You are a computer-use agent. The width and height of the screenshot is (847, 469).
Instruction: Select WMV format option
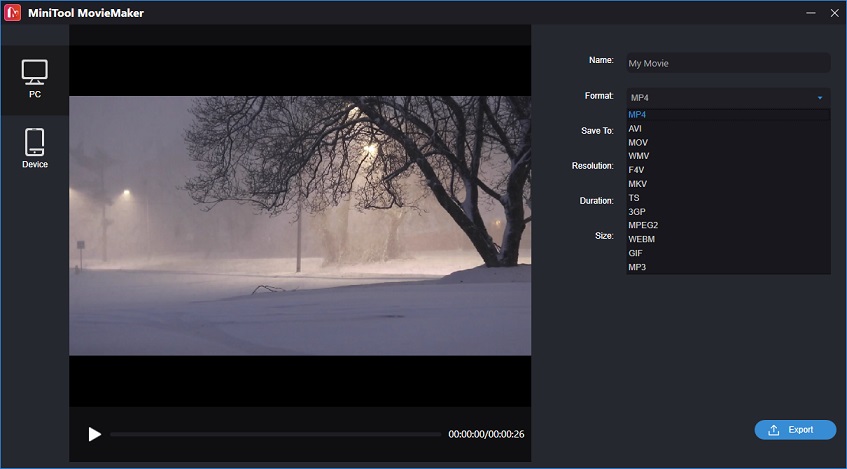point(728,156)
